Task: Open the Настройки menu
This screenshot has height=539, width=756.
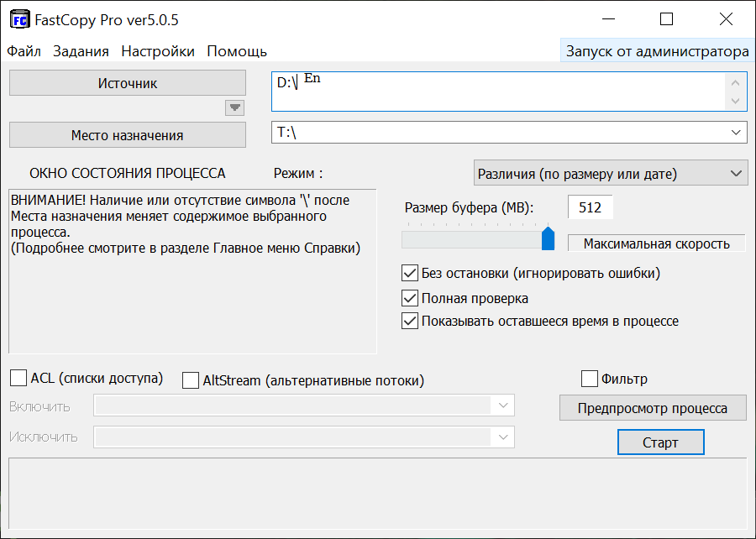Action: tap(158, 51)
